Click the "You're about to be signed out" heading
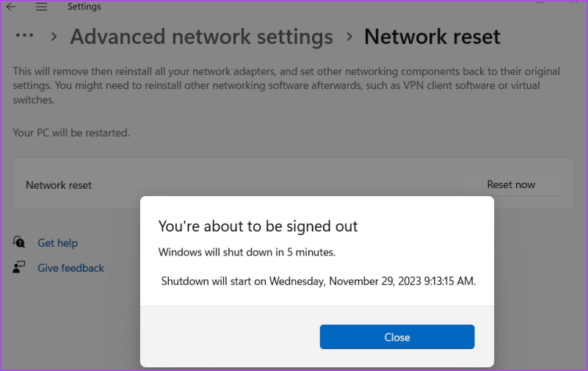The image size is (588, 371). (x=258, y=226)
